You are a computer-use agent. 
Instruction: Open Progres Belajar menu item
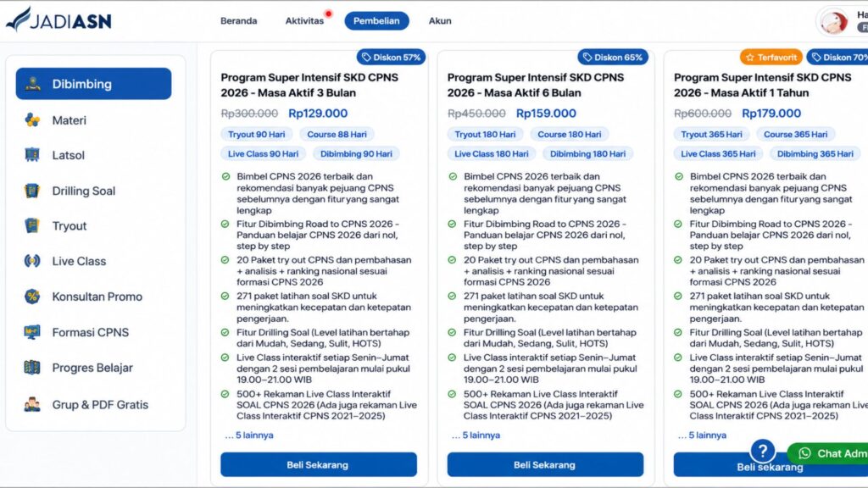coord(93,368)
